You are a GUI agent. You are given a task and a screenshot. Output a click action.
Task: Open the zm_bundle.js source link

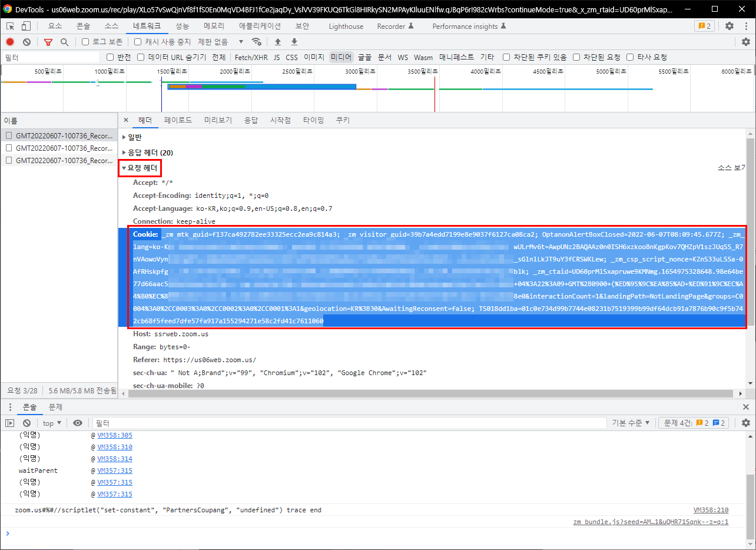pyautogui.click(x=651, y=522)
